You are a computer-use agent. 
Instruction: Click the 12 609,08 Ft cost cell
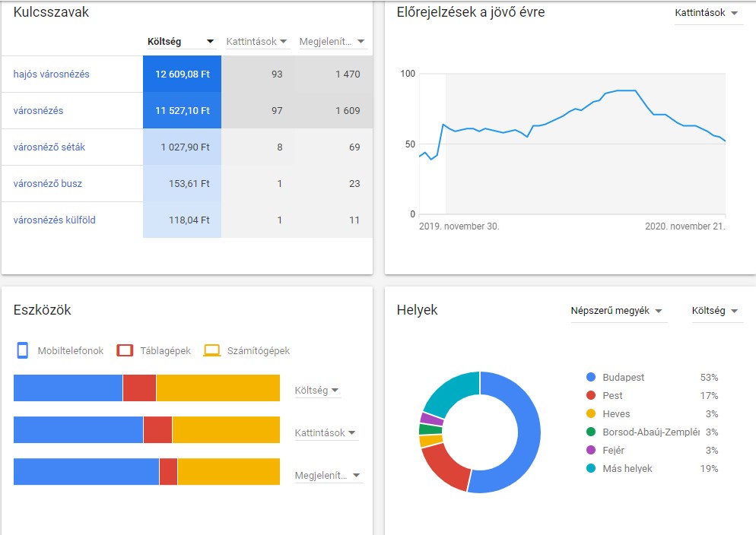pyautogui.click(x=183, y=74)
